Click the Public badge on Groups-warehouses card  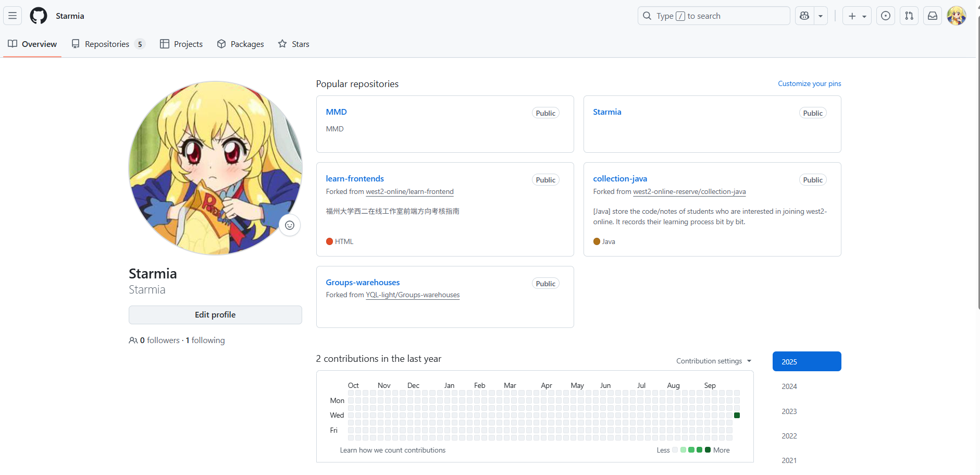[545, 284]
